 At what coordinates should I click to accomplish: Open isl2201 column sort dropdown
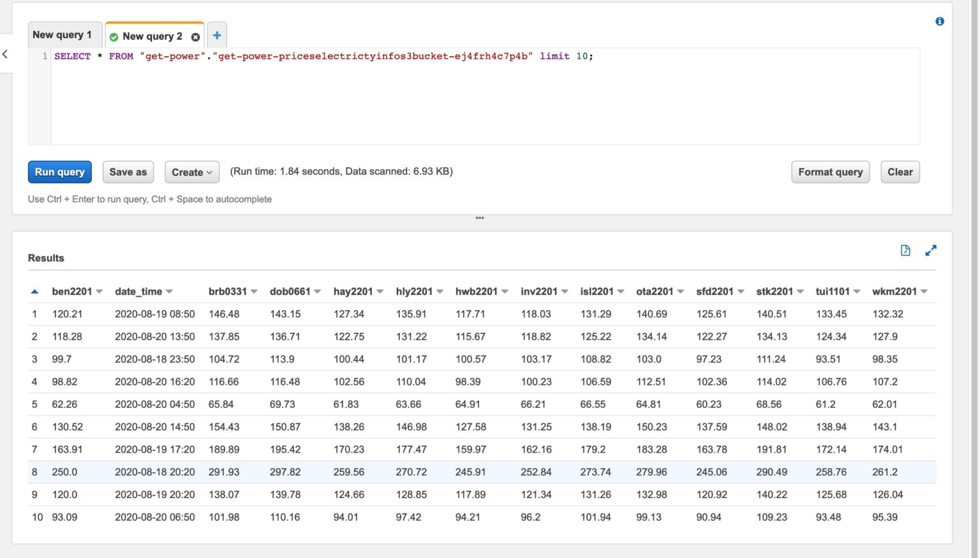[x=620, y=292]
